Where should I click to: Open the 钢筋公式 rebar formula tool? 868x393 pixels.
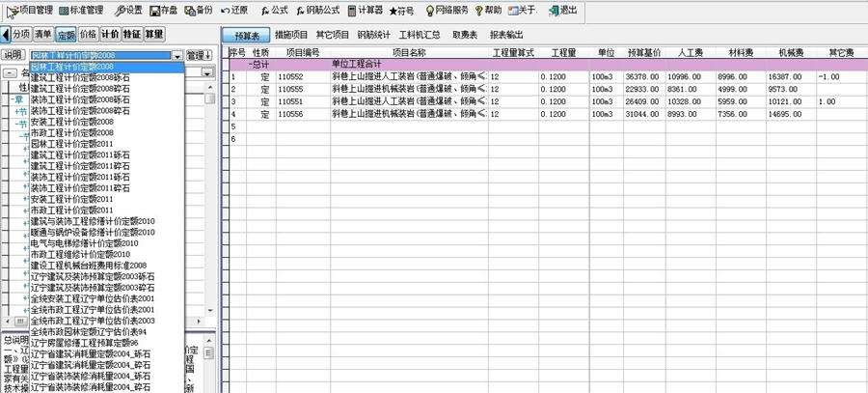click(317, 10)
